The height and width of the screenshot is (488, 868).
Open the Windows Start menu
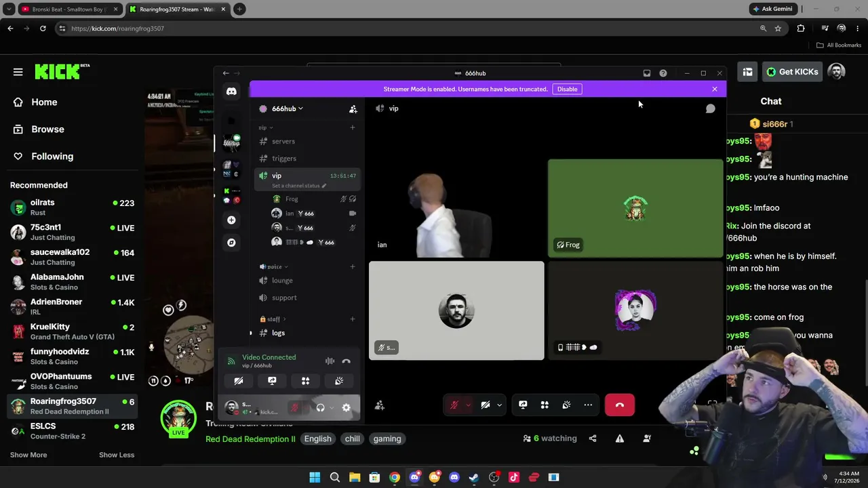(315, 477)
